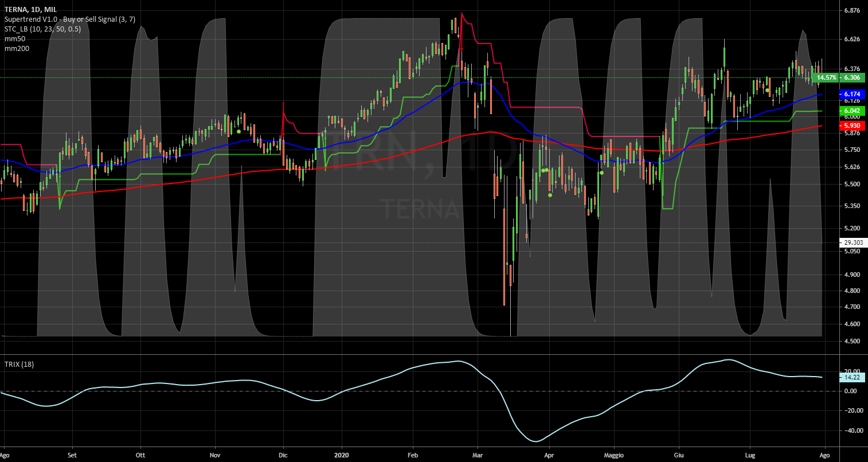Click the mm50 indicator label
The width and height of the screenshot is (868, 462).
tap(14, 39)
